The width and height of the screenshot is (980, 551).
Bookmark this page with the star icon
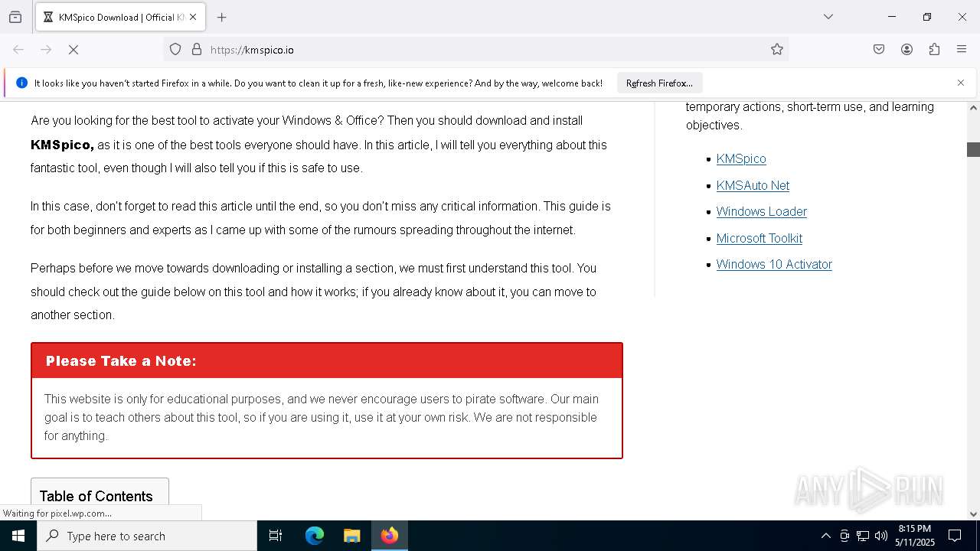(x=777, y=50)
